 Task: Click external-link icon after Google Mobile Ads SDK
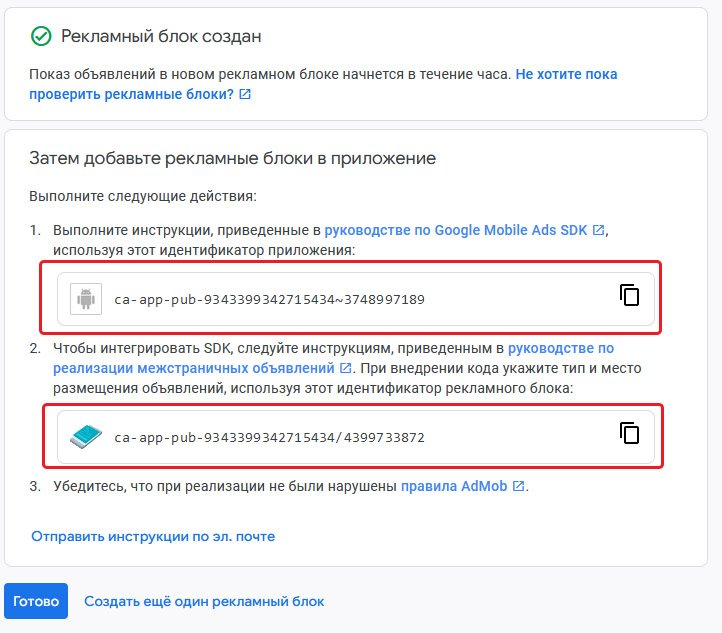(598, 230)
